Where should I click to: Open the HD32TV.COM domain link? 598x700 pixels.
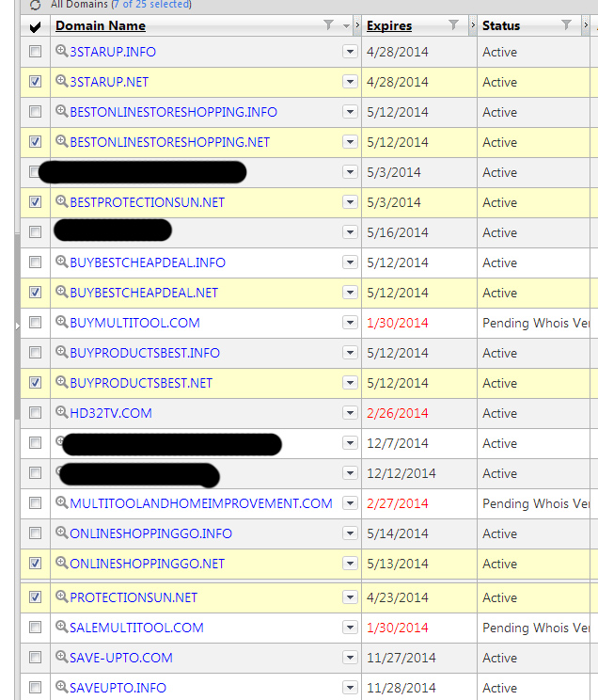pyautogui.click(x=111, y=413)
